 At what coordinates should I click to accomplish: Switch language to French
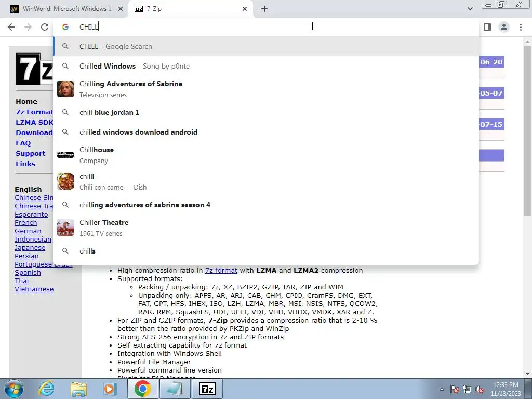(x=26, y=222)
